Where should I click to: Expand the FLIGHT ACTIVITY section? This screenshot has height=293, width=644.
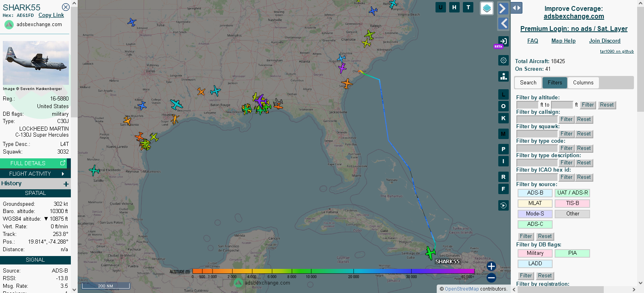pos(35,174)
